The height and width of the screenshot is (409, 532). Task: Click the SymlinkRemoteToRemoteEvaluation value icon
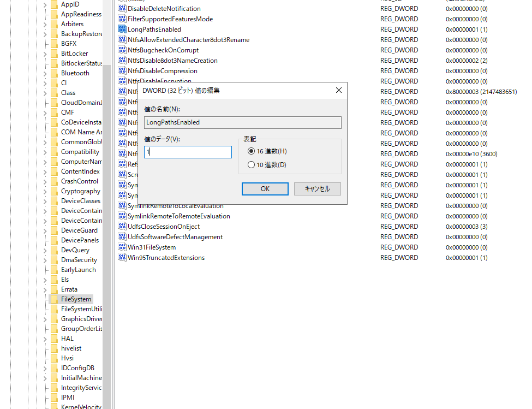click(122, 216)
